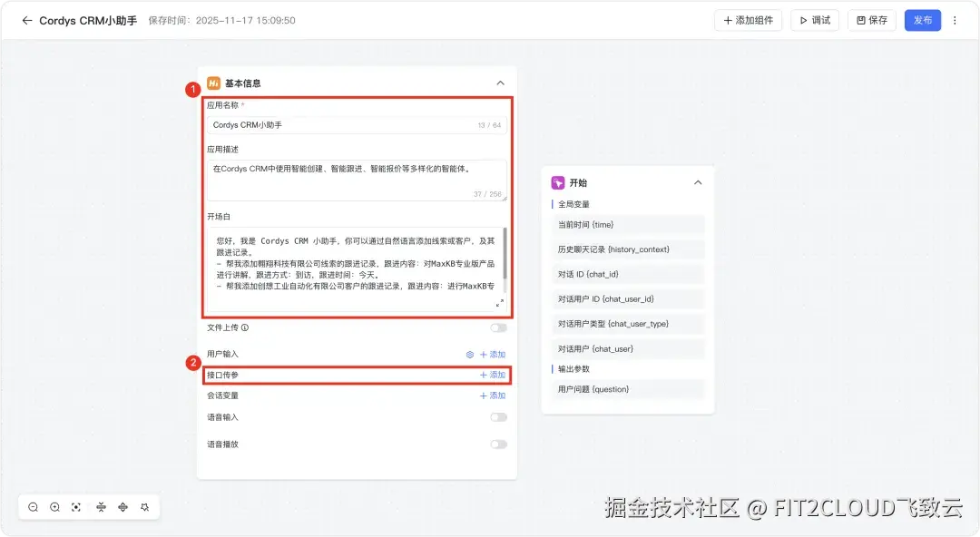
Task: Select the 用户问题 {question} output parameter
Action: (628, 389)
